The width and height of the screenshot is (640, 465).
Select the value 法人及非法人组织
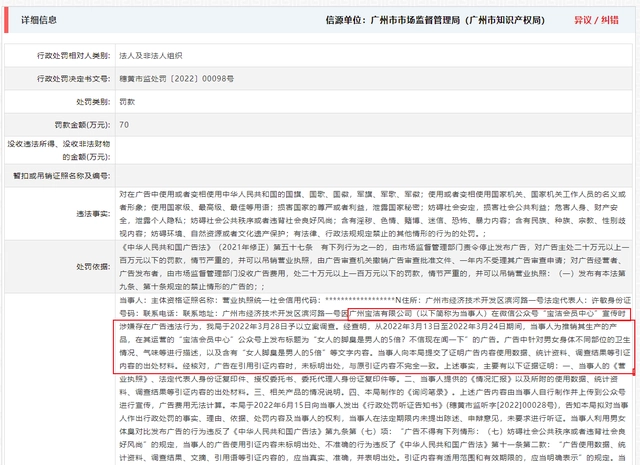(151, 56)
